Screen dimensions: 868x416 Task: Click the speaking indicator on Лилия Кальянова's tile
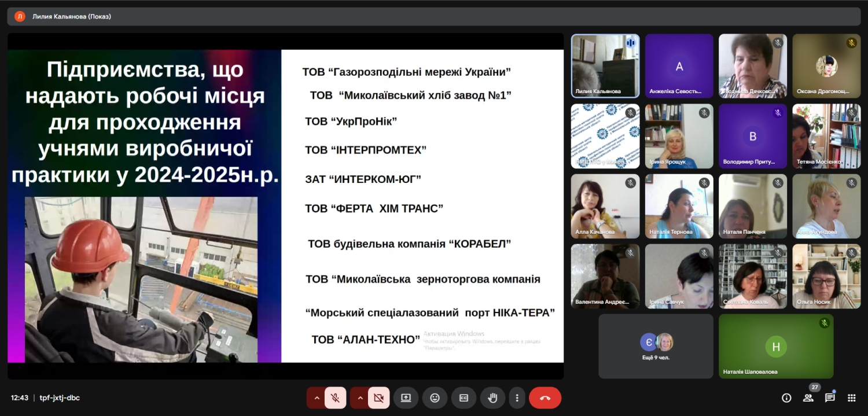click(x=630, y=43)
